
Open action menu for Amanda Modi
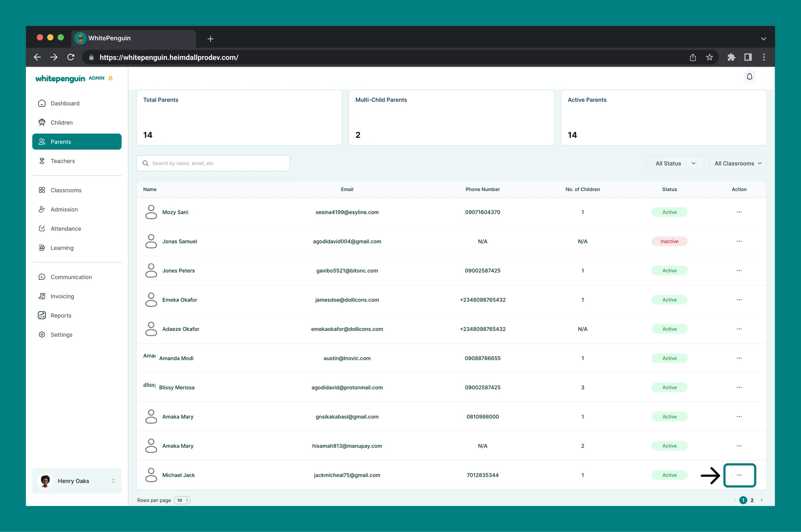click(x=739, y=358)
